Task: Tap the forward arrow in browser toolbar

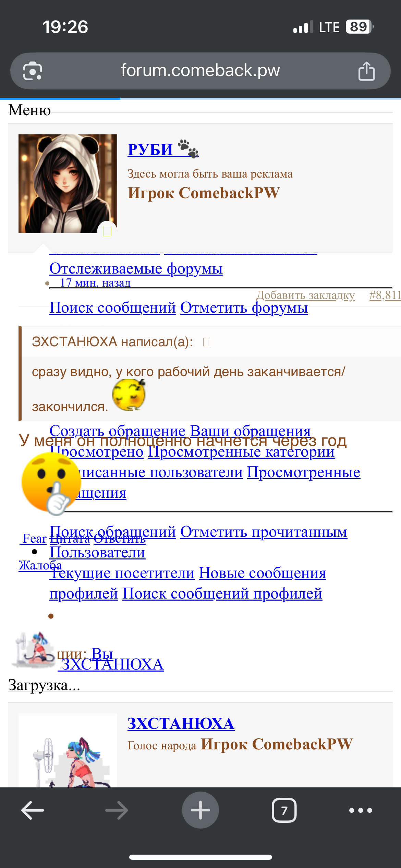Action: (x=117, y=810)
